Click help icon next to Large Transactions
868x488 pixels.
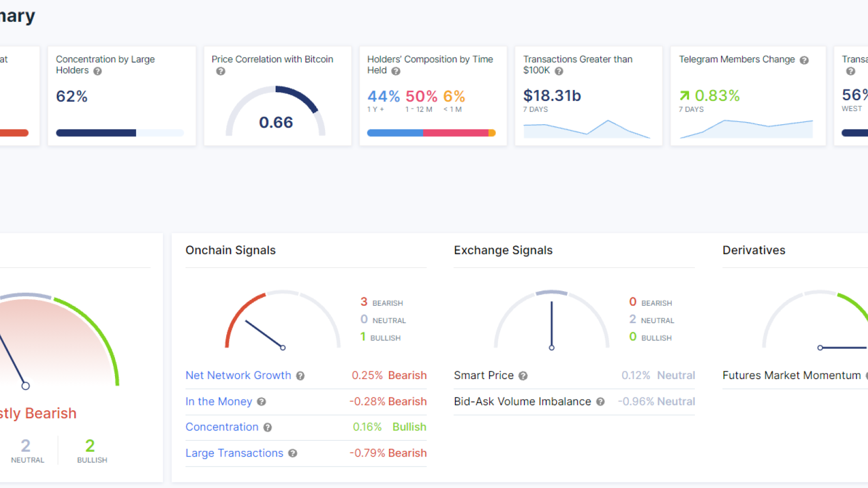point(292,453)
